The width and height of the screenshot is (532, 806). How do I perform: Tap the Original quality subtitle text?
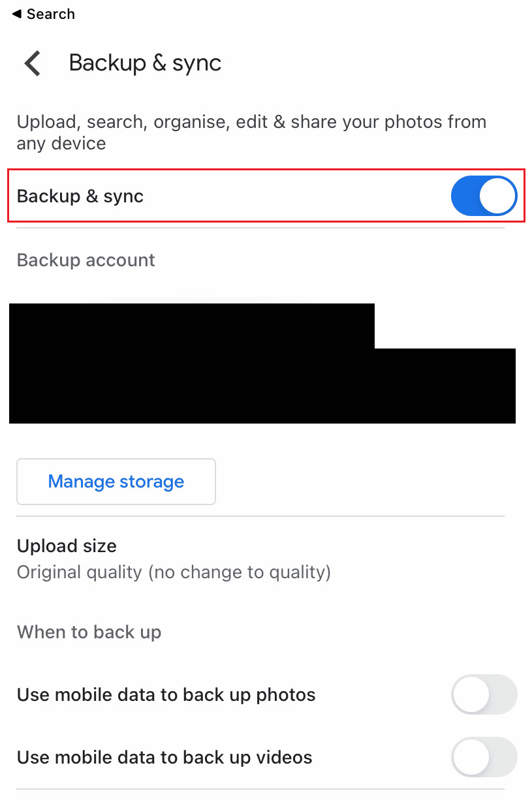click(174, 572)
